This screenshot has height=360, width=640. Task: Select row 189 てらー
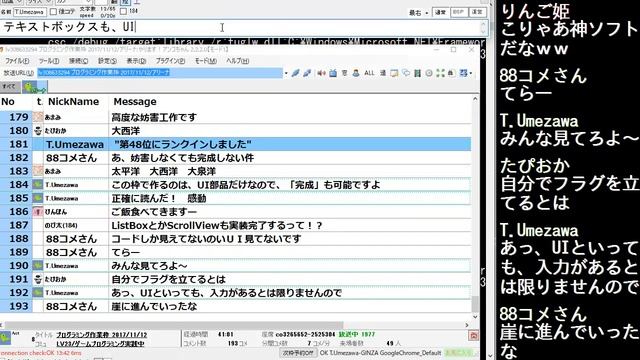pos(236,252)
